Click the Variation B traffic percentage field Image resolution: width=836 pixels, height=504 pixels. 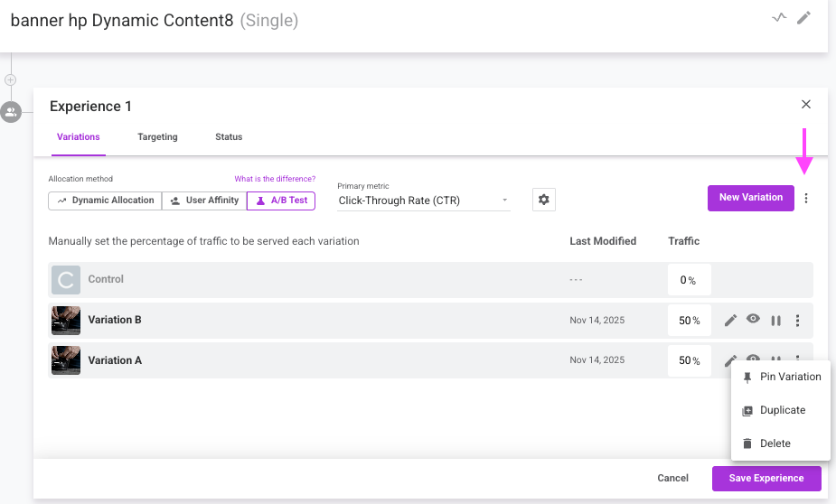[689, 321]
